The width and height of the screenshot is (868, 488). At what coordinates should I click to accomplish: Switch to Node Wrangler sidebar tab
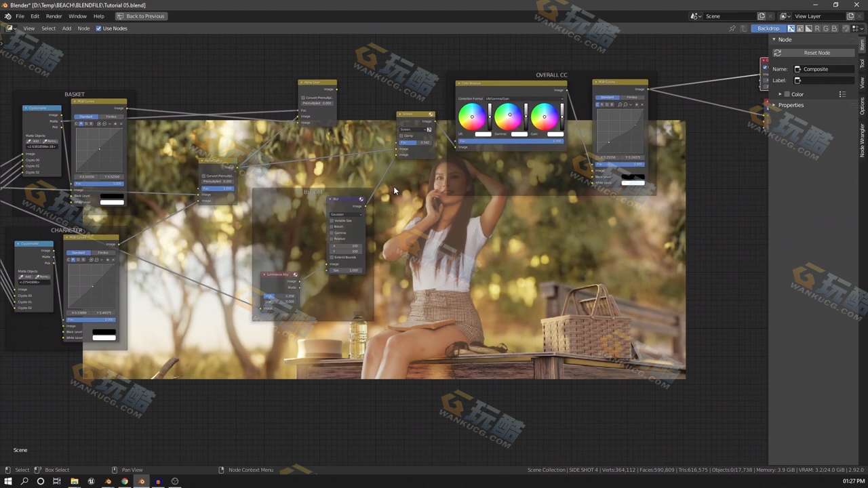[863, 140]
